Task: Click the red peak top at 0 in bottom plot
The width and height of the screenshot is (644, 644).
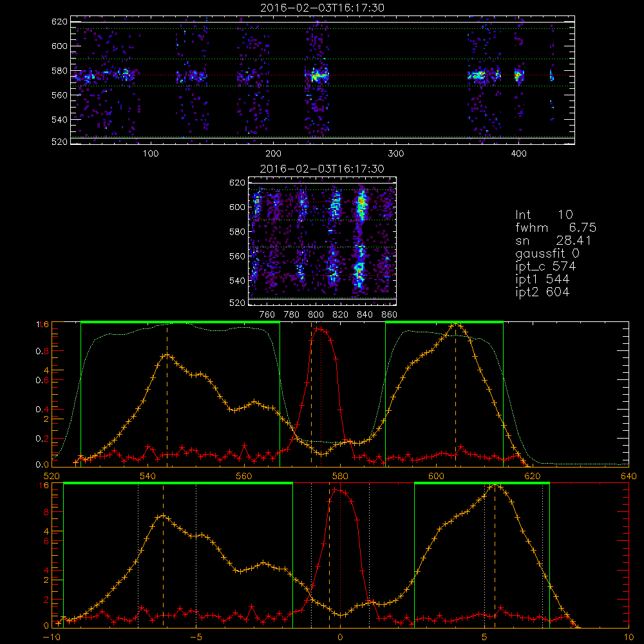Action: pos(337,489)
